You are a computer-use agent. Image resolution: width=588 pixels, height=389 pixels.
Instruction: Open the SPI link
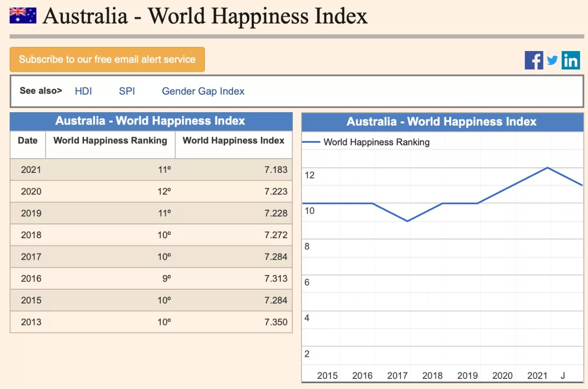pyautogui.click(x=127, y=91)
